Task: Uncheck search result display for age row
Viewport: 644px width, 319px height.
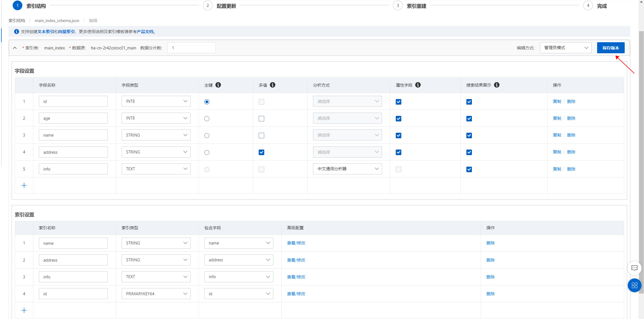Action: point(469,119)
